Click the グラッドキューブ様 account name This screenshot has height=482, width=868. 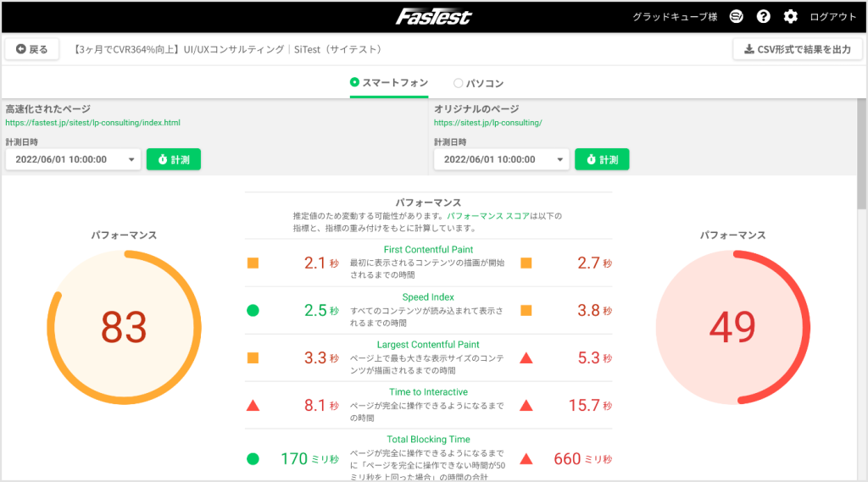[675, 17]
